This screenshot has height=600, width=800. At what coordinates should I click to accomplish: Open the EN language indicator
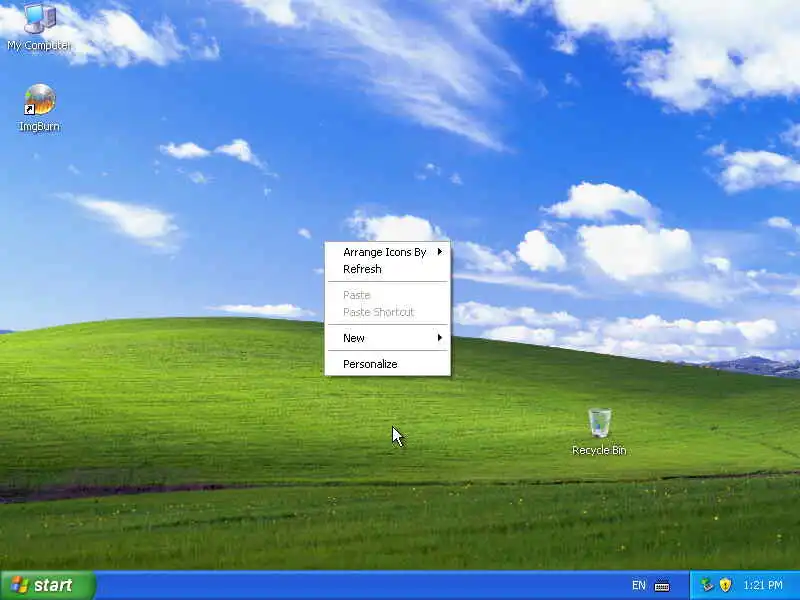(x=639, y=585)
